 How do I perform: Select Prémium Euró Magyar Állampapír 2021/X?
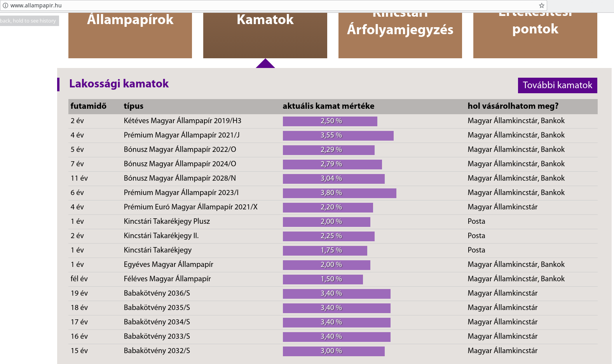pyautogui.click(x=190, y=207)
